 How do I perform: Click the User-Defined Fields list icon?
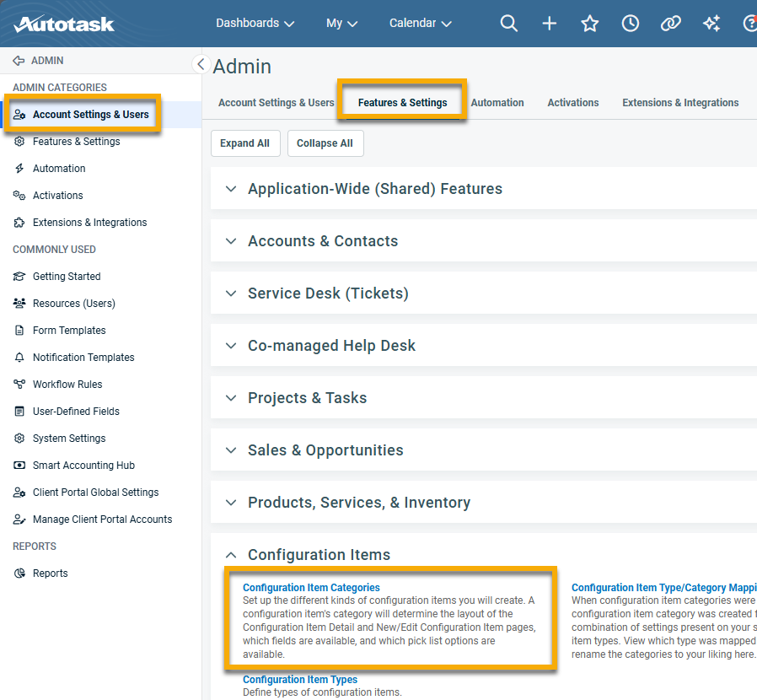[19, 411]
